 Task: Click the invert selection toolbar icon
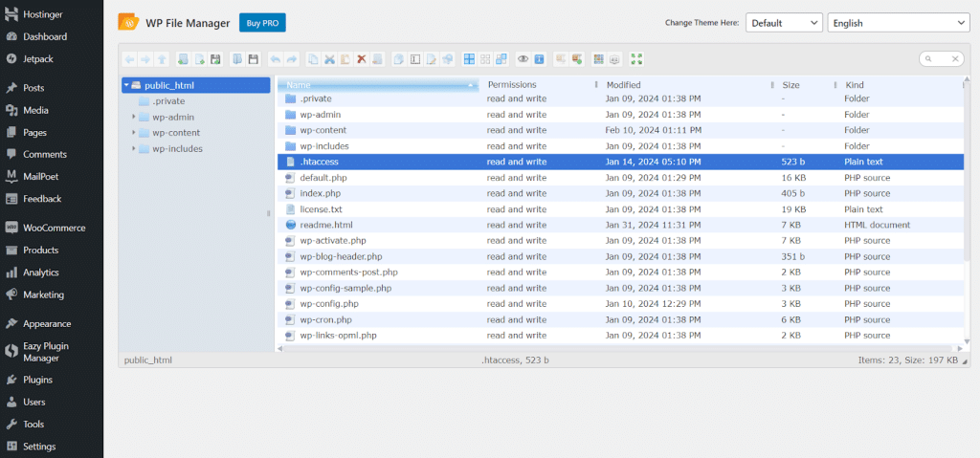(501, 59)
